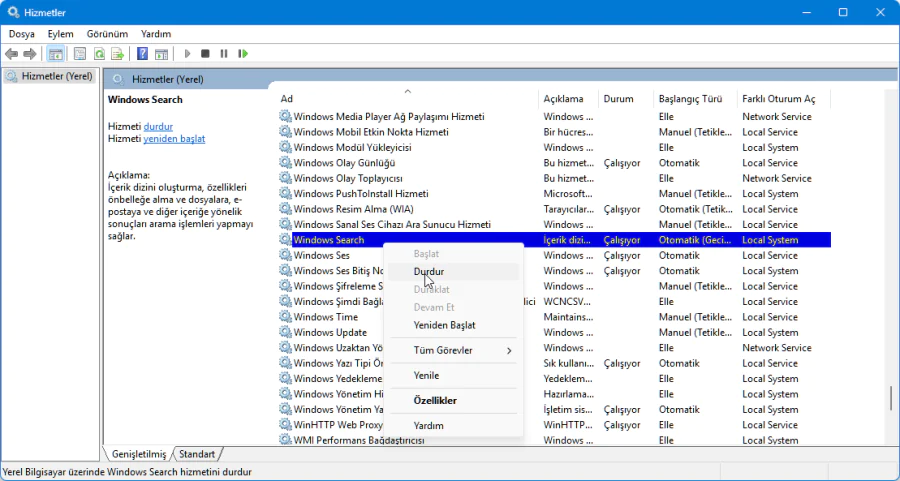This screenshot has width=900, height=481.
Task: Sort by the Başlangıç Türü column header
Action: pos(695,99)
